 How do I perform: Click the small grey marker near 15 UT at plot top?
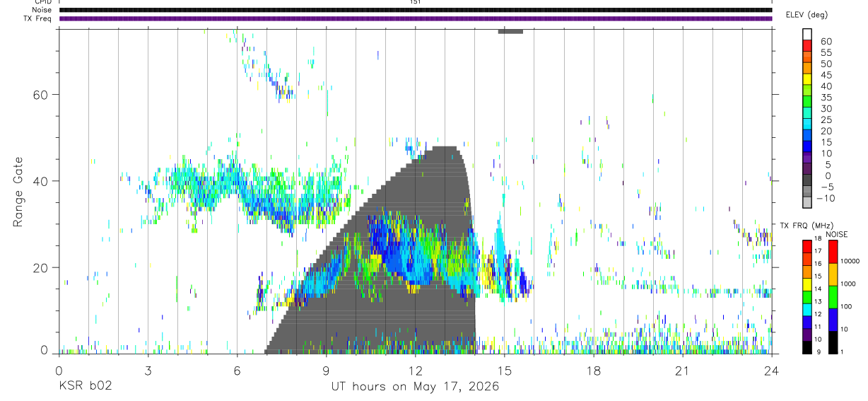pos(510,31)
